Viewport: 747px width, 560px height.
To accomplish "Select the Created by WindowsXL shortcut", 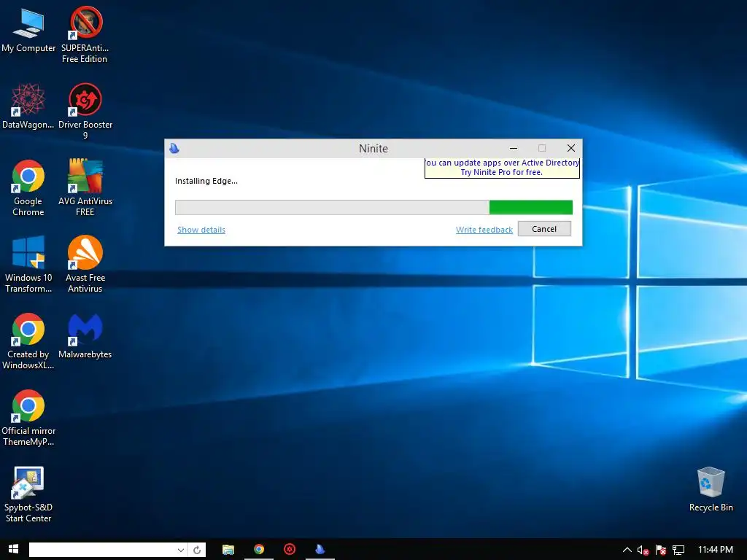I will (28, 341).
